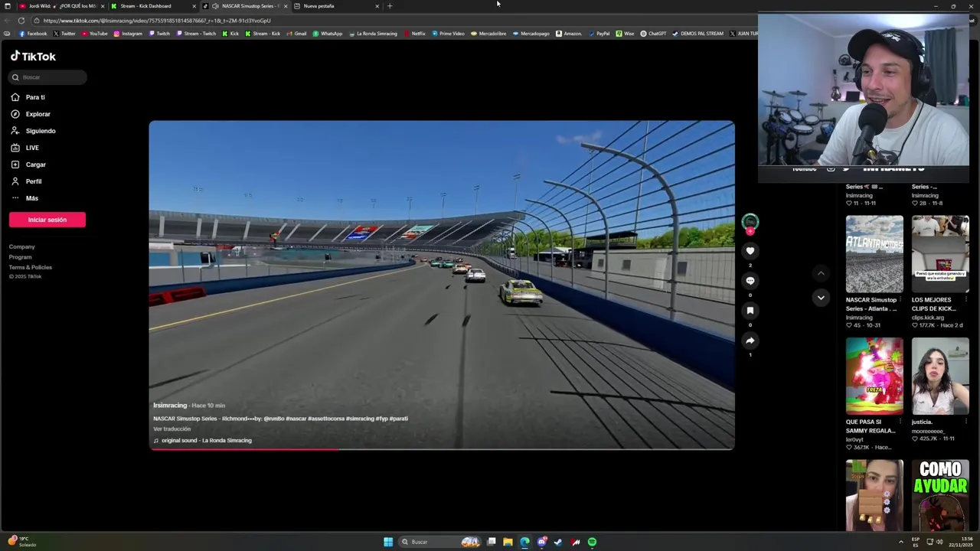Reload the page with the refresh icon

(x=21, y=21)
